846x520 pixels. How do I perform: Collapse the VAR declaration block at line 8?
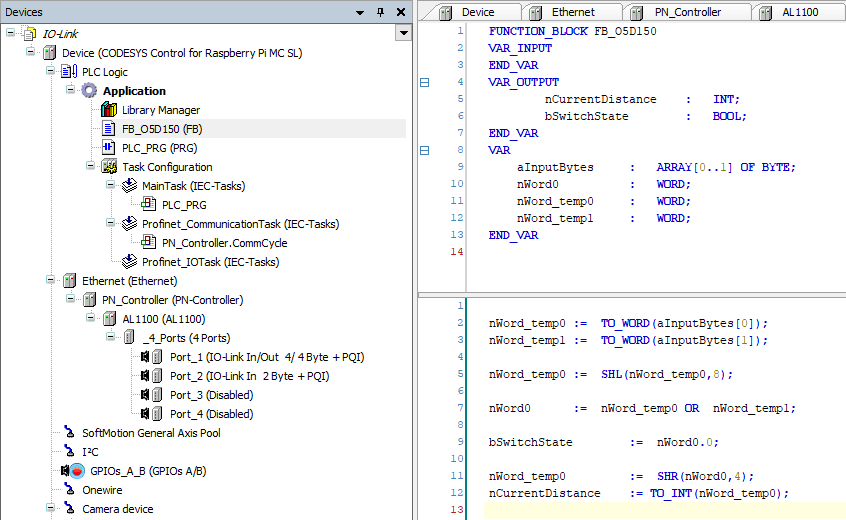pyautogui.click(x=424, y=151)
